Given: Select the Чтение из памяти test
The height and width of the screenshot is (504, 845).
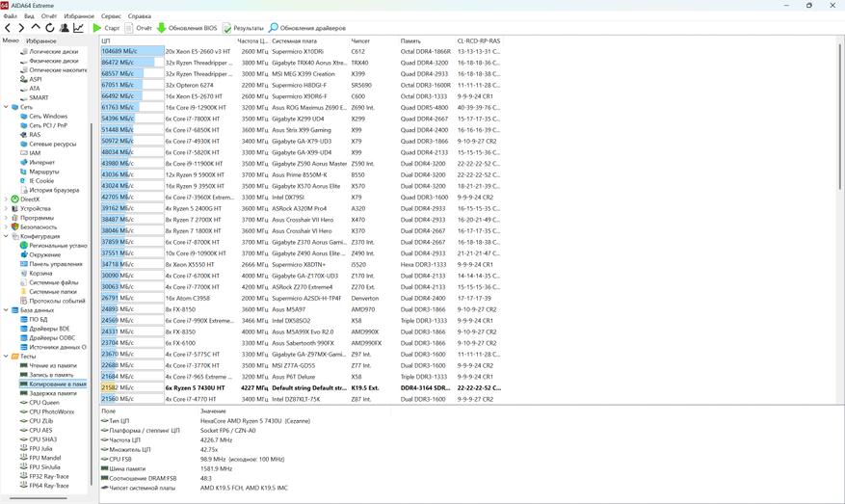Looking at the screenshot, I should tap(48, 365).
